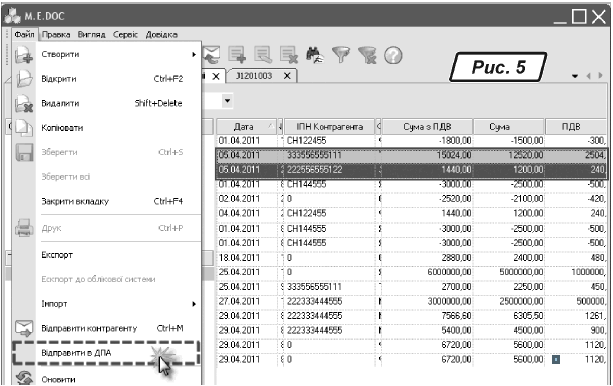Image resolution: width=613 pixels, height=386 pixels.
Task: Click the 2700,00 amount cell
Action: point(427,287)
